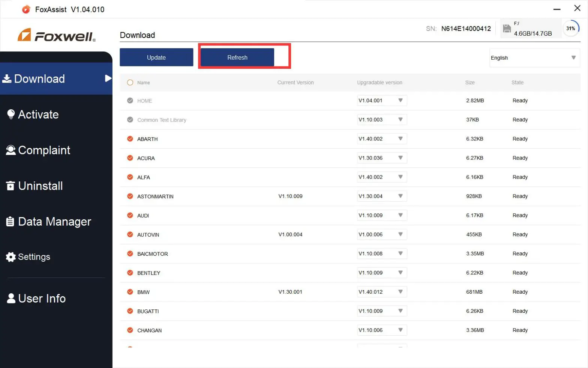Open BENTLEY upgradable version dropdown
The width and height of the screenshot is (588, 368).
[382, 273]
